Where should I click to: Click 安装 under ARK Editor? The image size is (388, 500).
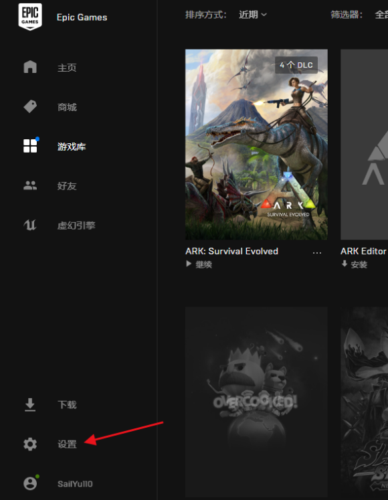pyautogui.click(x=359, y=264)
